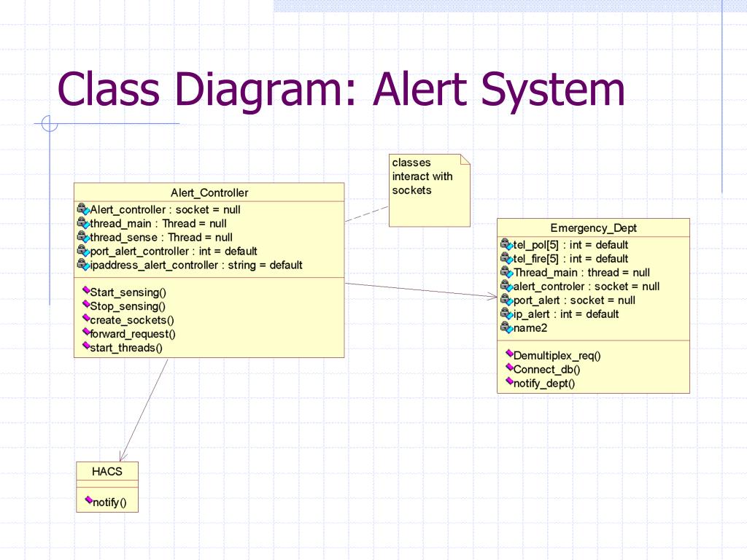Select the create_sockets() operation text

(x=132, y=320)
